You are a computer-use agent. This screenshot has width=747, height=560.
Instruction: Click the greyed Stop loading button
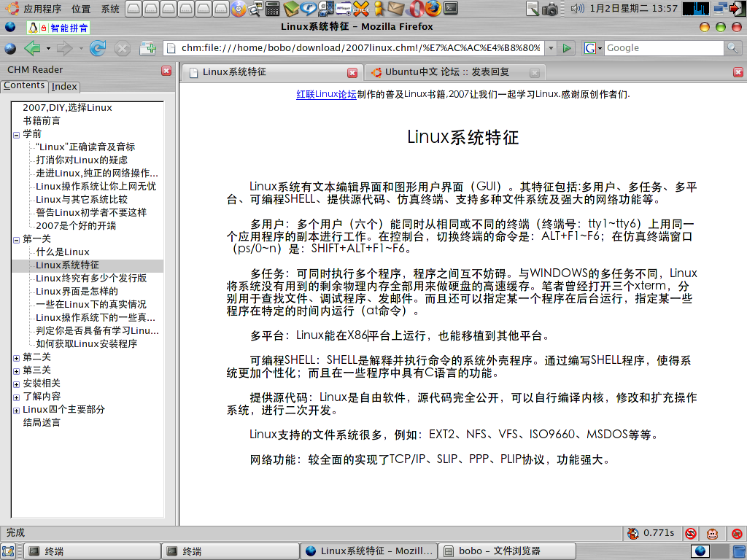(123, 48)
